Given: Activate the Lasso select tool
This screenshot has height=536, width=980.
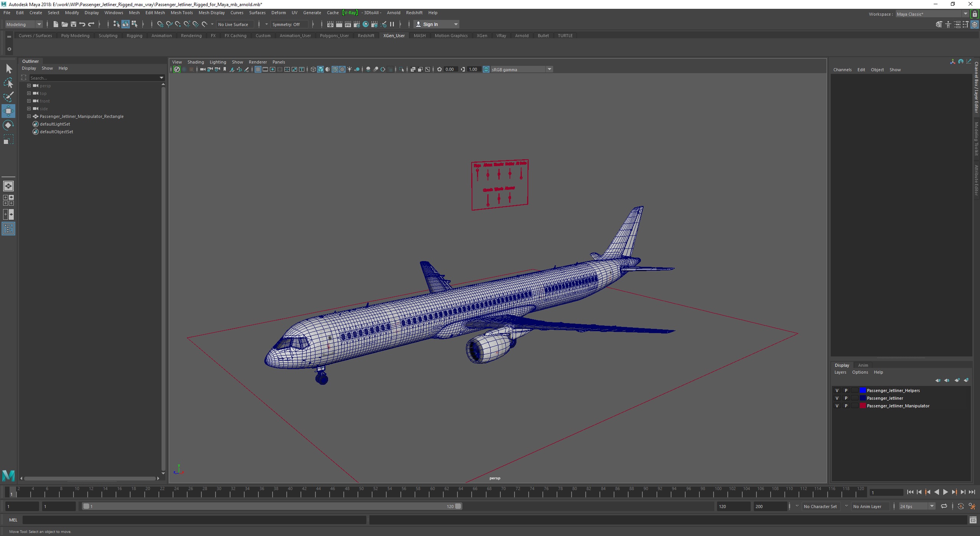Looking at the screenshot, I should (8, 83).
